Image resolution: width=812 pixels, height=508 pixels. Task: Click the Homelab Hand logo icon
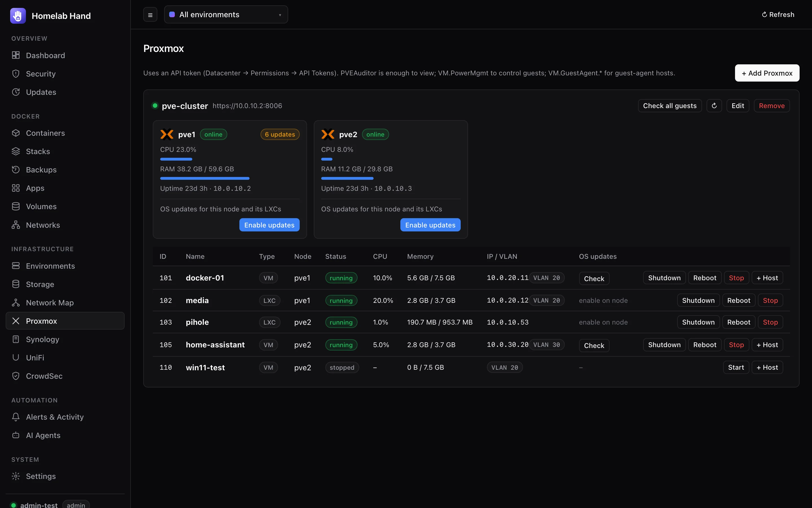(18, 16)
